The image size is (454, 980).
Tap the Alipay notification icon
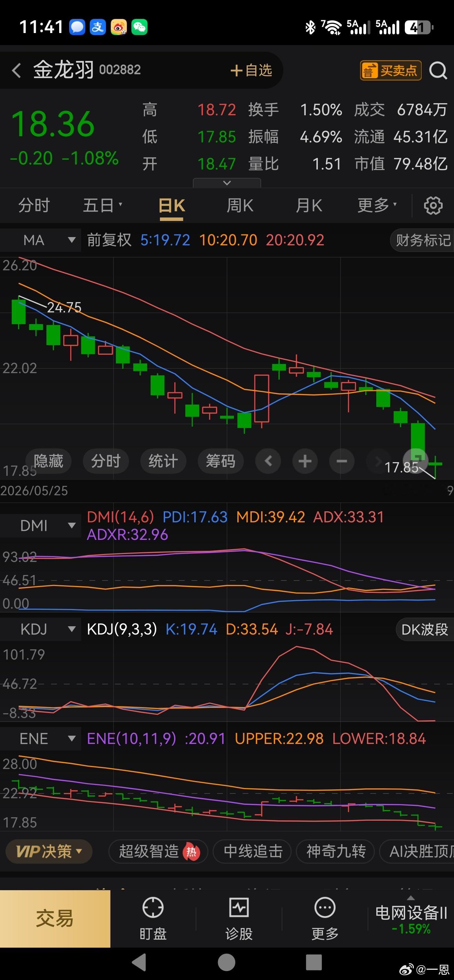point(98,27)
